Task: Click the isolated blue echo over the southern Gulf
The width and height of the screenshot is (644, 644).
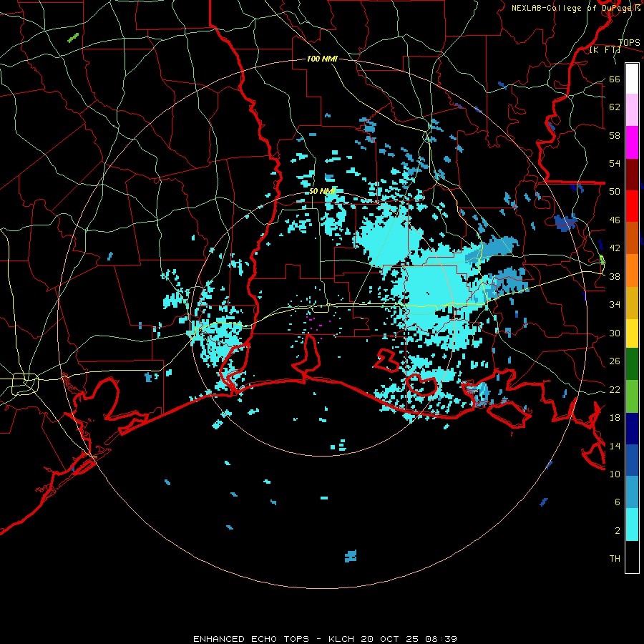Action: (351, 556)
